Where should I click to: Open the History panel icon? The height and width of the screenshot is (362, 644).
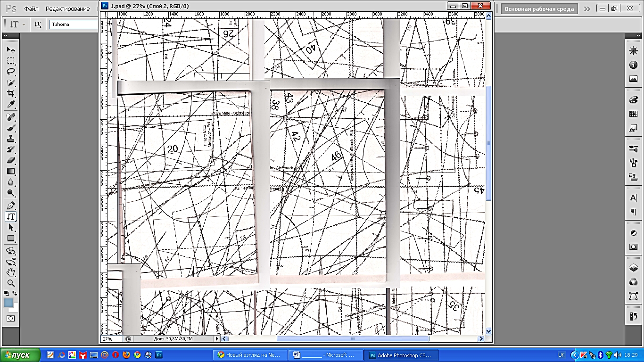633,317
